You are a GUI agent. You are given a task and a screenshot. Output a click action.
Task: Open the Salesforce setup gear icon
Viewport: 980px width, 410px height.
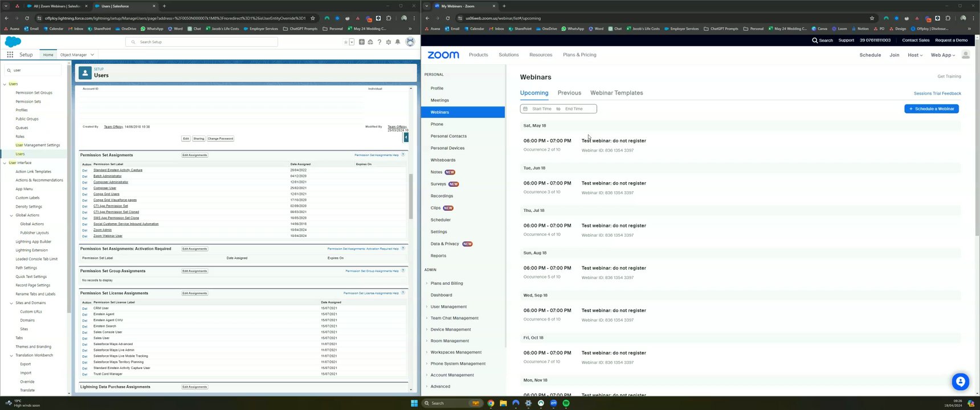389,42
